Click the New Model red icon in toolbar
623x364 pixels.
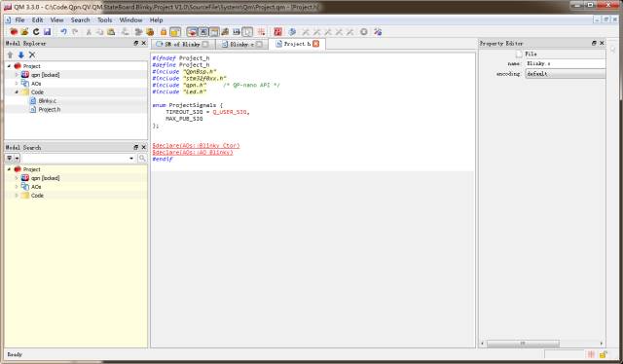14,32
